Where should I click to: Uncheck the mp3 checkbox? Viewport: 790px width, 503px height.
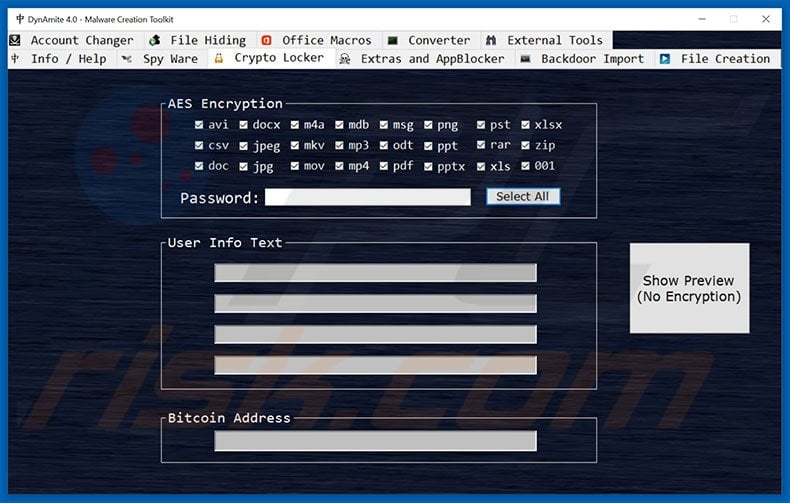(340, 145)
